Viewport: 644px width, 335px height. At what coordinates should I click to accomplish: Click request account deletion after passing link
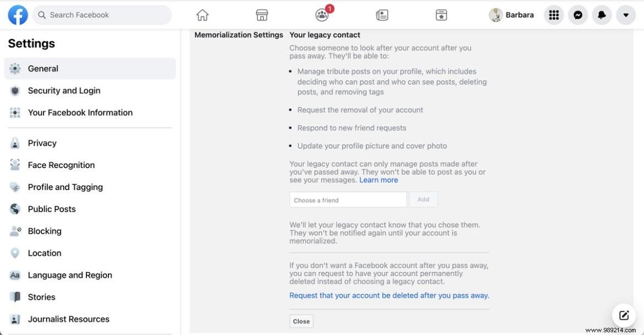click(x=389, y=295)
